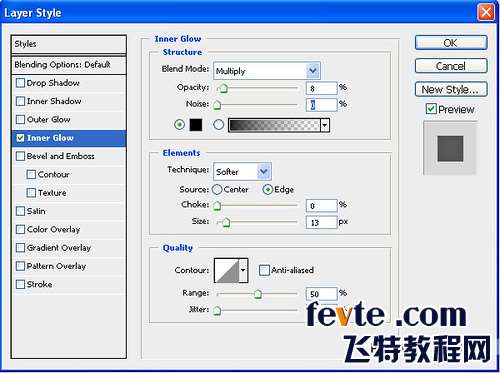Viewport: 500px width, 373px height.
Task: Open the Bevel and Emboss settings row
Action: (69, 156)
